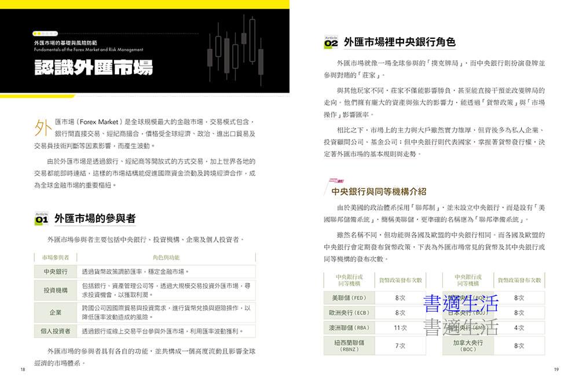Select the 個人投資者 table cell

coord(56,331)
